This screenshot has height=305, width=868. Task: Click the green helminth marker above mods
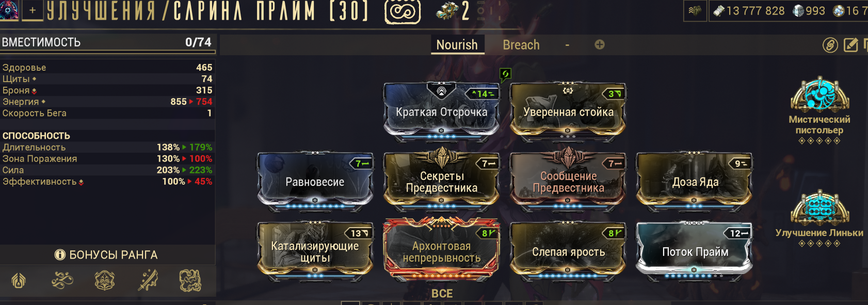pyautogui.click(x=505, y=75)
